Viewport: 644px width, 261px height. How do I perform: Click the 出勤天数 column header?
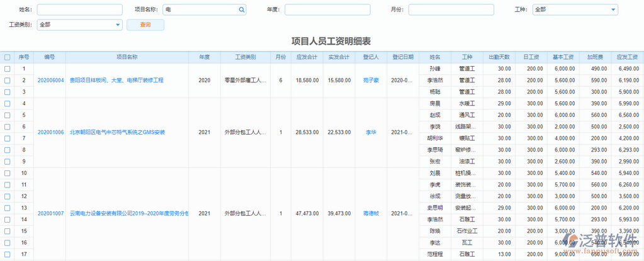(500, 57)
